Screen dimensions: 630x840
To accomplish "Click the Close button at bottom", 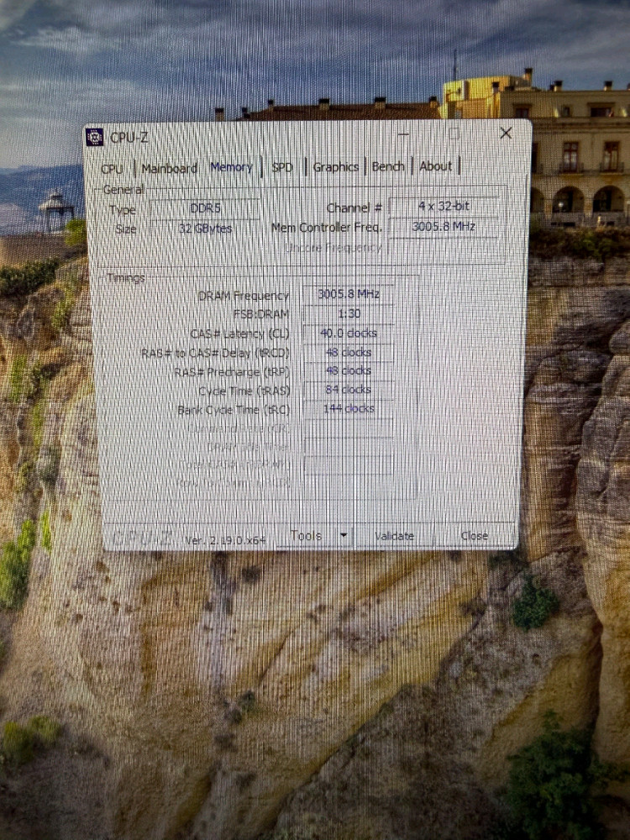I will tap(474, 535).
